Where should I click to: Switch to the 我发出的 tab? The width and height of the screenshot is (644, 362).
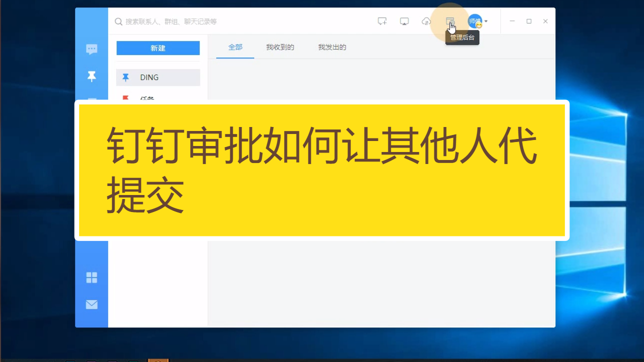(x=332, y=47)
